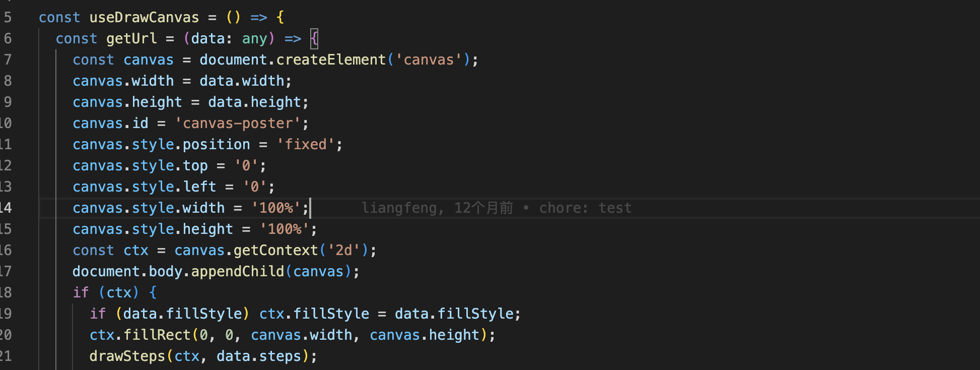Click the git blame annotation 'liangfeng, 12个月前'
This screenshot has height=370, width=980.
437,208
